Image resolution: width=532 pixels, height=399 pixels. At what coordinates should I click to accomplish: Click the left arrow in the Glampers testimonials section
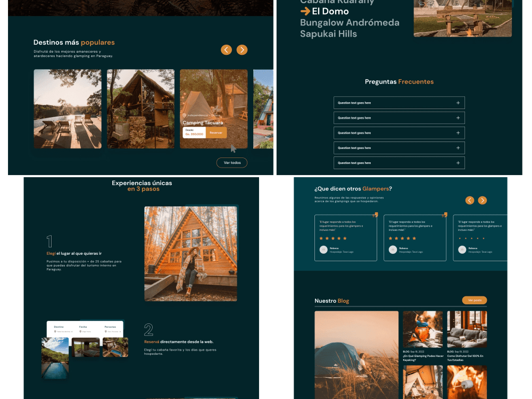coord(470,201)
